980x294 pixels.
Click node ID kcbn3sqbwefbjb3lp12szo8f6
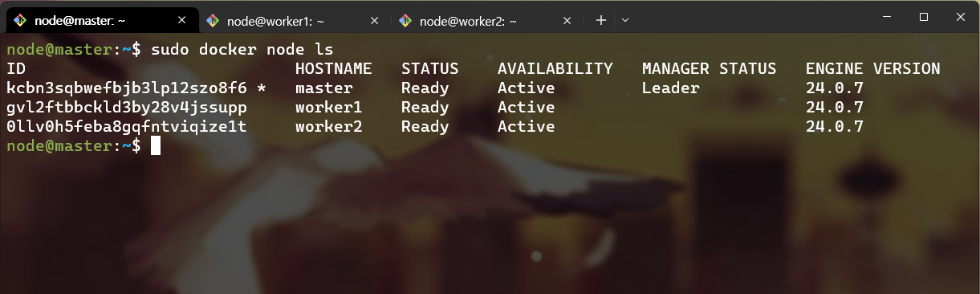click(x=126, y=88)
